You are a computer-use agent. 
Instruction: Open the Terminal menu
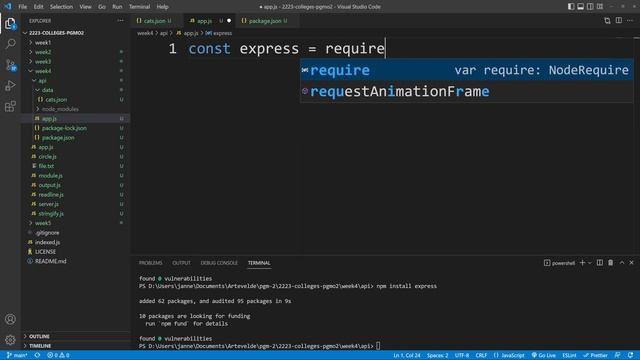[139, 7]
